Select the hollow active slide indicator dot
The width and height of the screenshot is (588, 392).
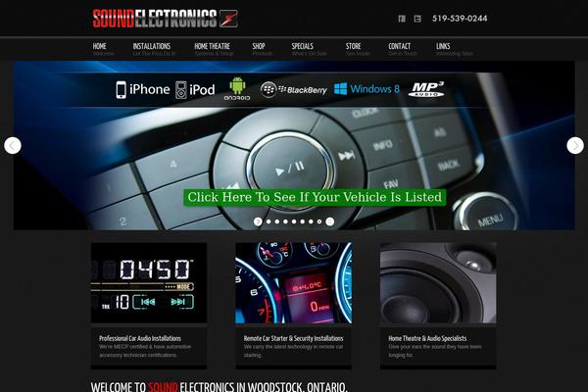click(x=319, y=221)
